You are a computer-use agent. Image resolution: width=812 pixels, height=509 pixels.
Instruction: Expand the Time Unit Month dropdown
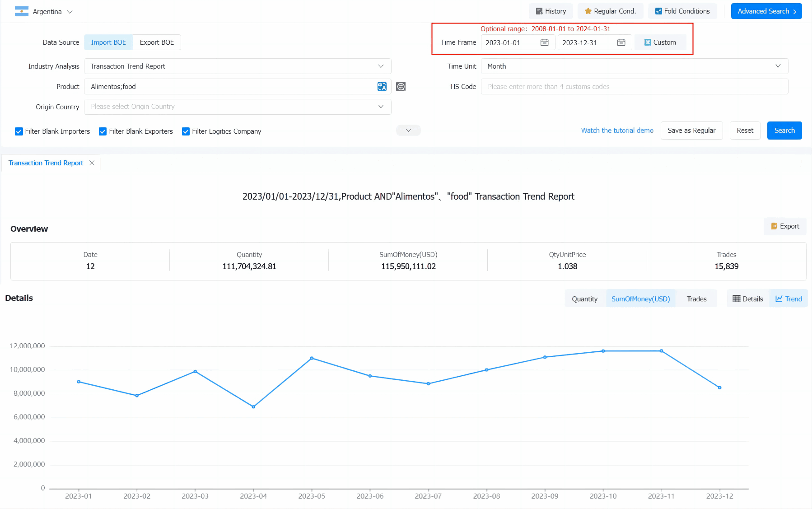(x=634, y=66)
